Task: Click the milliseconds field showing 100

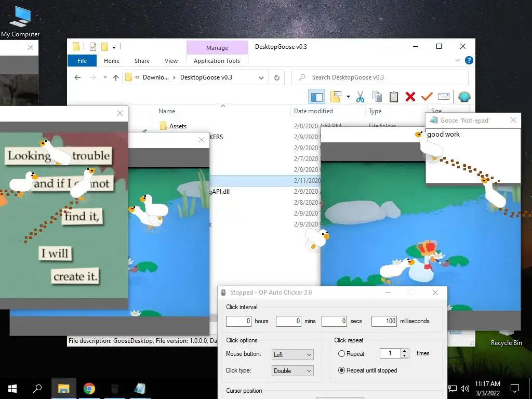Action: pos(384,321)
